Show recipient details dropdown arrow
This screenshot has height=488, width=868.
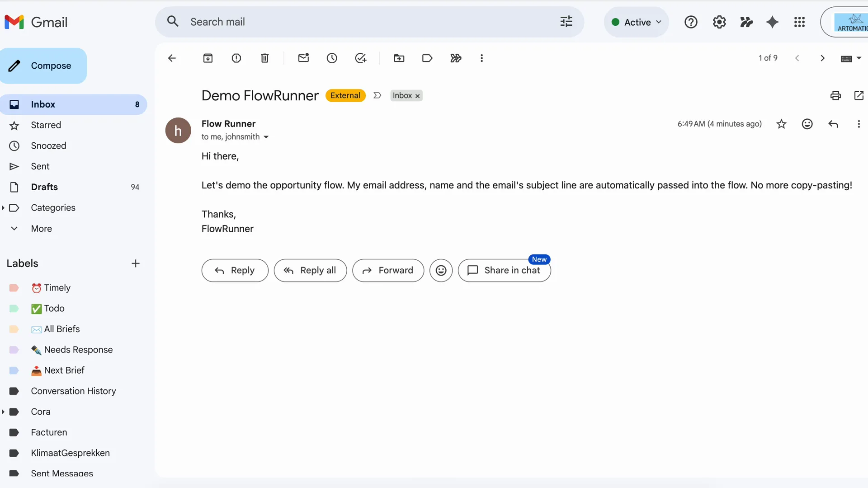(x=266, y=137)
